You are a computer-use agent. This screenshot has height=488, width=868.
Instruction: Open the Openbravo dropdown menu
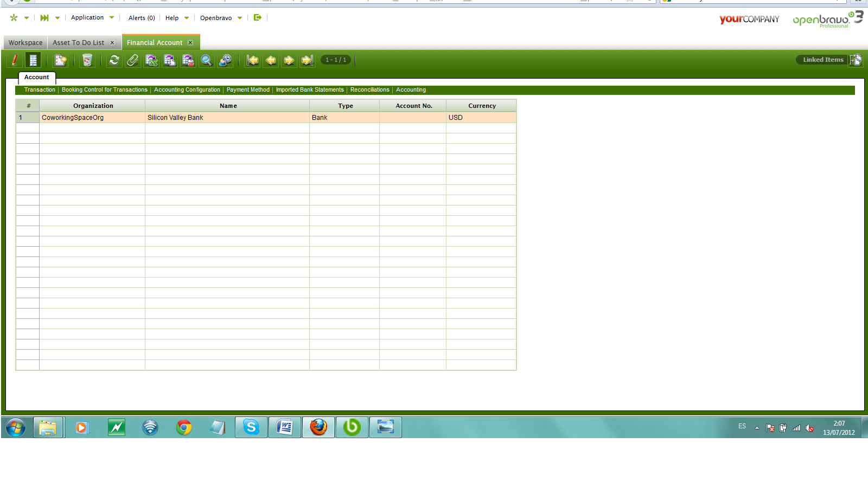point(221,18)
